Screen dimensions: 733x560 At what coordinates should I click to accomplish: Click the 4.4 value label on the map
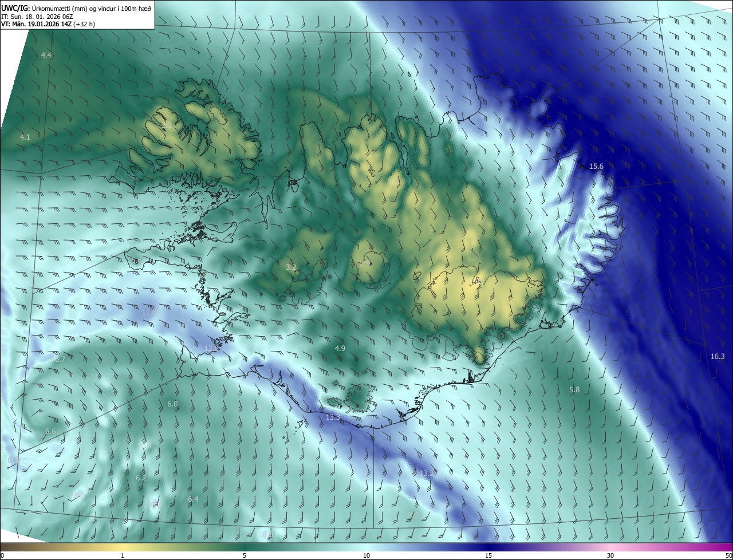tap(46, 56)
